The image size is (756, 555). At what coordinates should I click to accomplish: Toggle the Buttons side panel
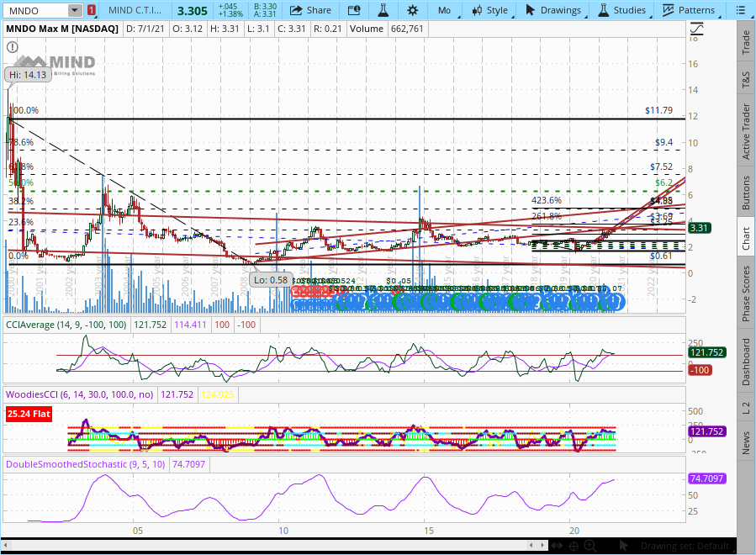(x=745, y=193)
